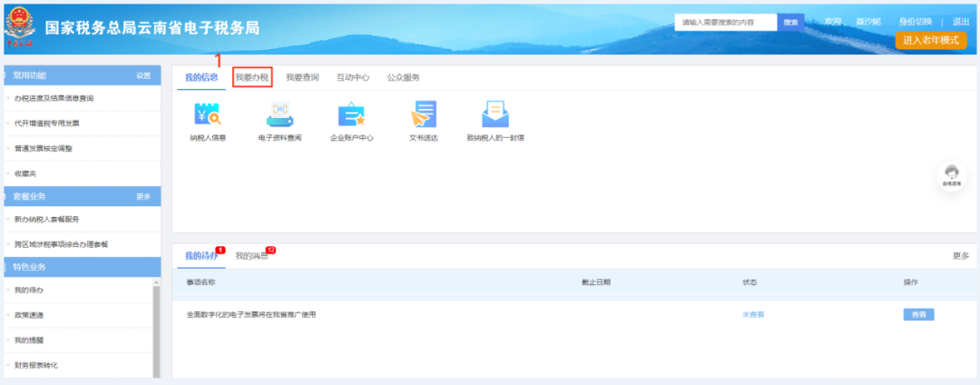The image size is (980, 385).
Task: Open the 文书送达 icon
Action: click(423, 115)
